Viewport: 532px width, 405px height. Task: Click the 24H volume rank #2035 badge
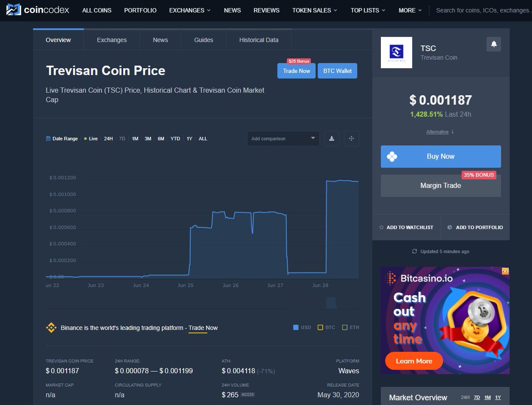pyautogui.click(x=248, y=394)
